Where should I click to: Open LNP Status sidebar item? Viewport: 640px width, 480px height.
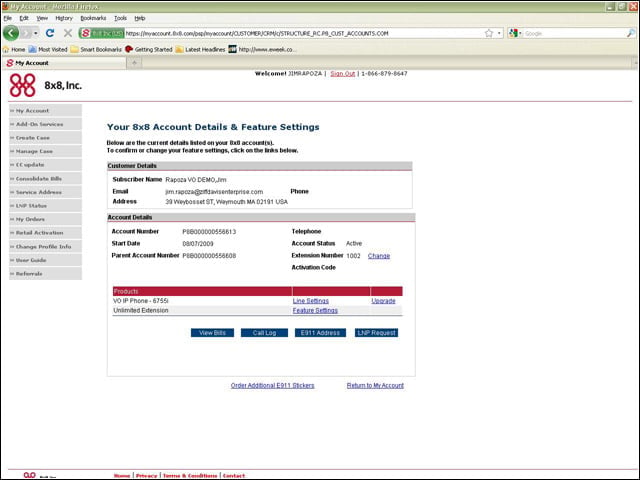[45, 205]
